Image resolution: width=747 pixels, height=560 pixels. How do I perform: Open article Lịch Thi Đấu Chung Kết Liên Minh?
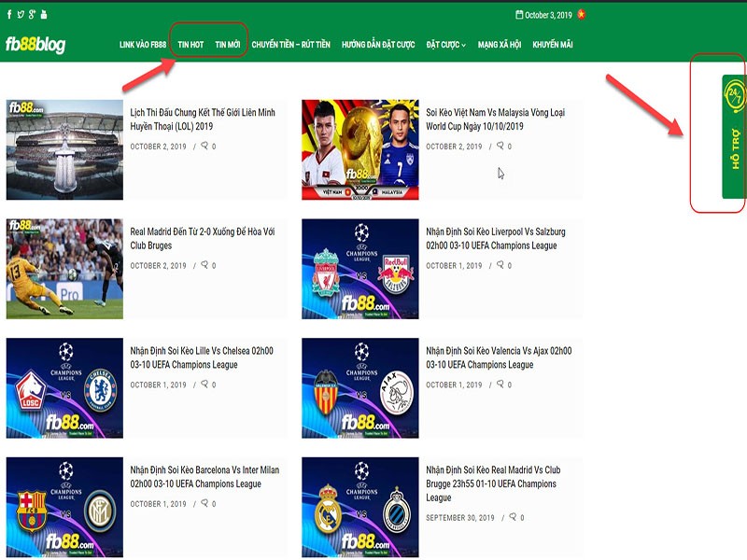[x=203, y=119]
